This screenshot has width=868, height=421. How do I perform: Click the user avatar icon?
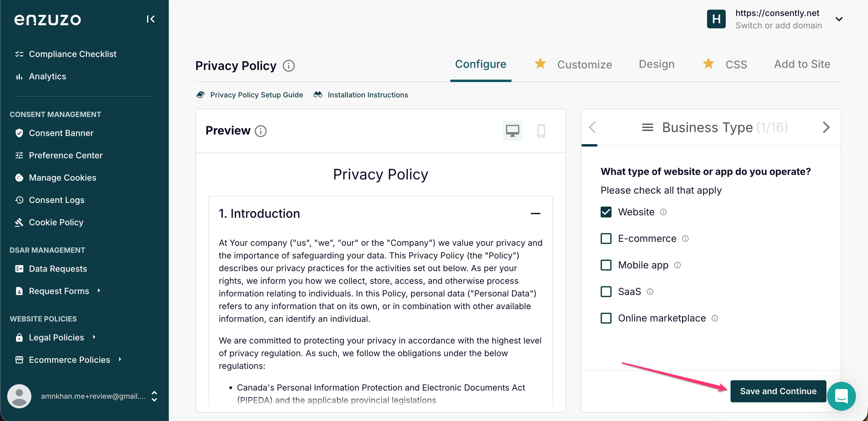coord(19,396)
